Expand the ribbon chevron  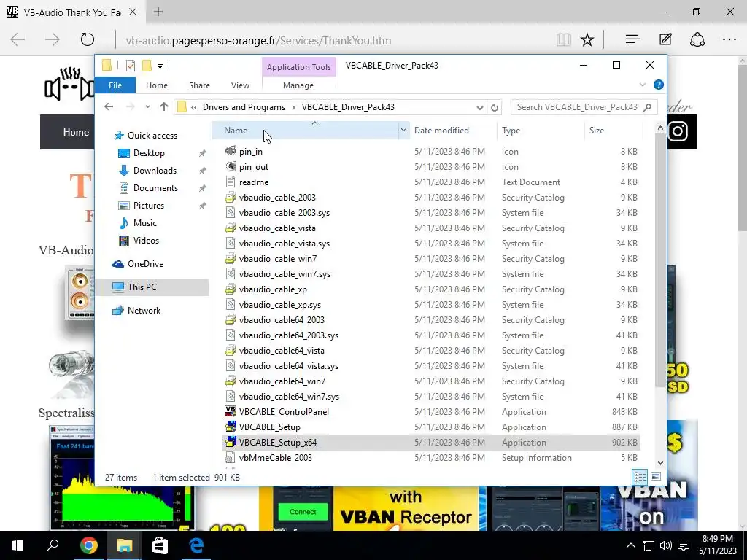click(642, 85)
